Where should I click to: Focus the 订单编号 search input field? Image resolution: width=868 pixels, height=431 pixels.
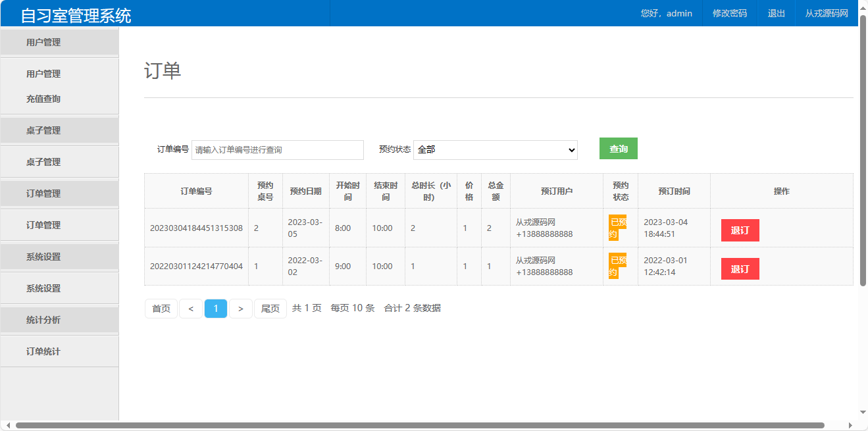tap(277, 150)
